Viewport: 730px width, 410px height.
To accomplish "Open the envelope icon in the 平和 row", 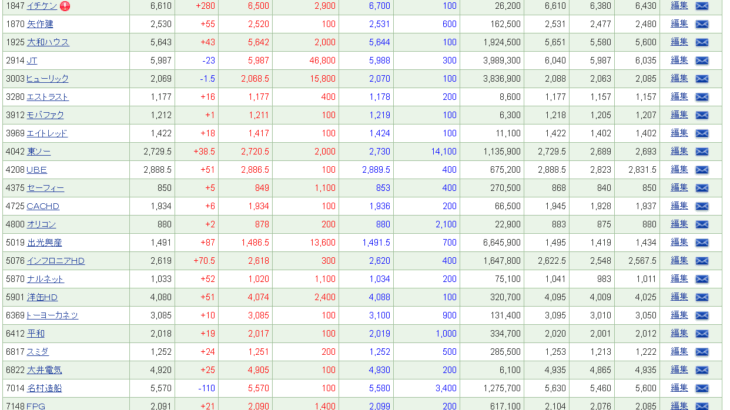I will [x=702, y=333].
